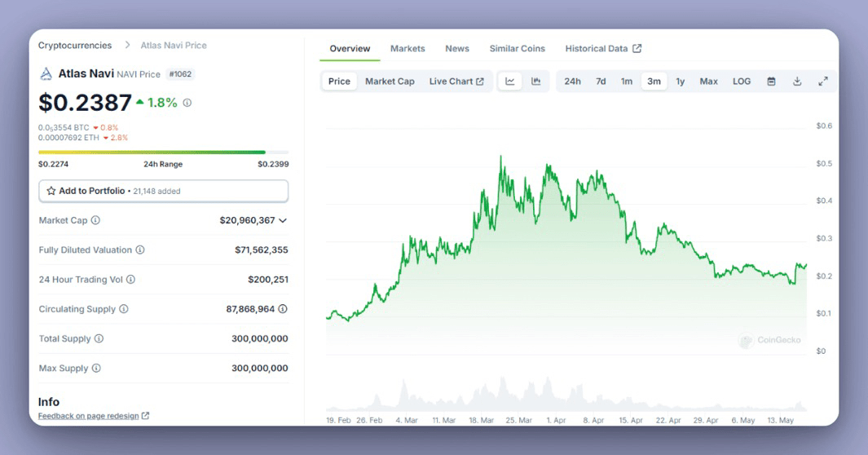The image size is (868, 455).
Task: Open Max Supply info icon
Action: point(96,368)
